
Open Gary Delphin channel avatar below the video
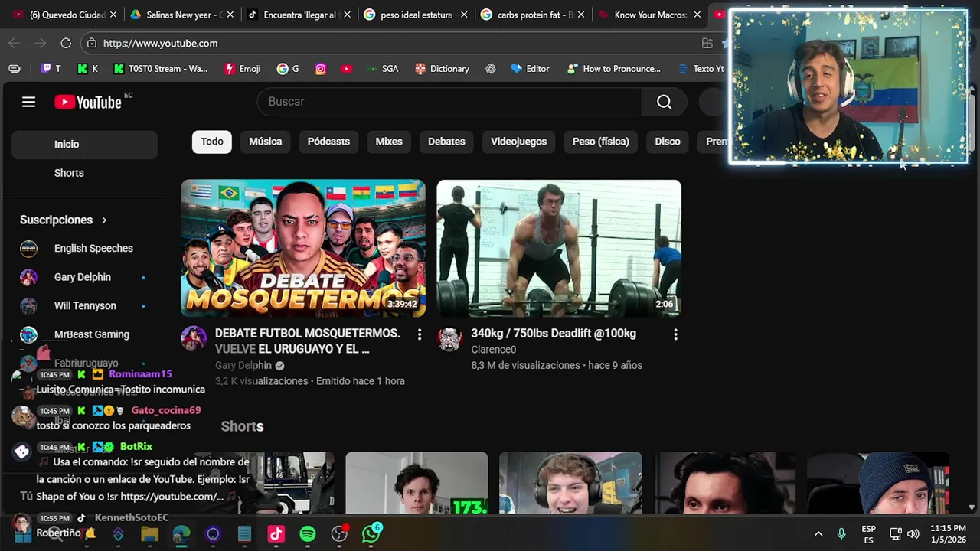click(194, 338)
